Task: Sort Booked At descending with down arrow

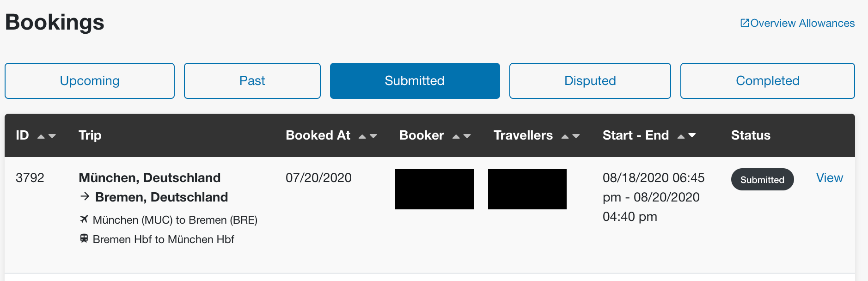Action: coord(373,136)
